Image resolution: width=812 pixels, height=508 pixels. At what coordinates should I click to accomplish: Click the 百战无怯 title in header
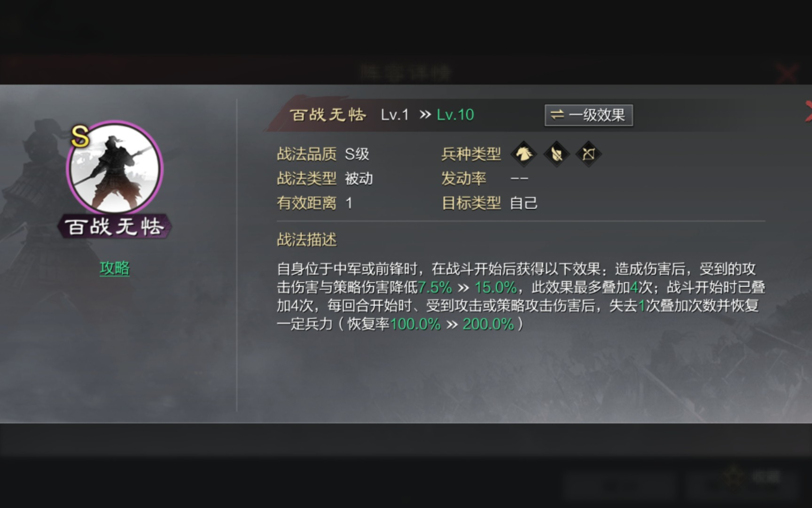328,115
